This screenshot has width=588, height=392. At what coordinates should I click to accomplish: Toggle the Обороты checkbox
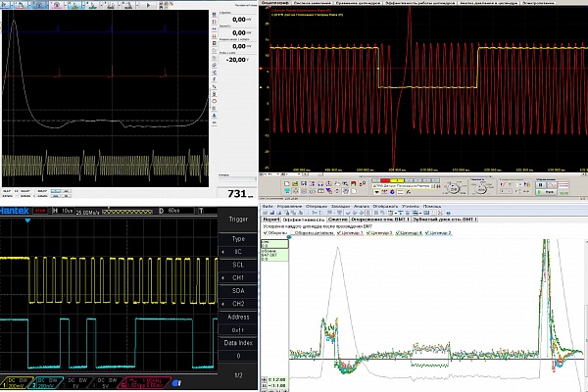coord(266,233)
